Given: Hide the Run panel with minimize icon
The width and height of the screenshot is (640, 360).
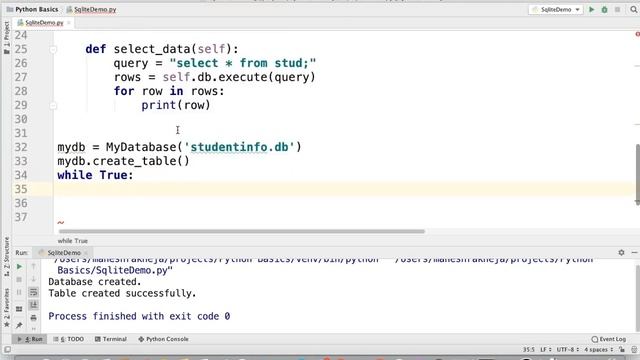Looking at the screenshot, I should click(x=634, y=253).
